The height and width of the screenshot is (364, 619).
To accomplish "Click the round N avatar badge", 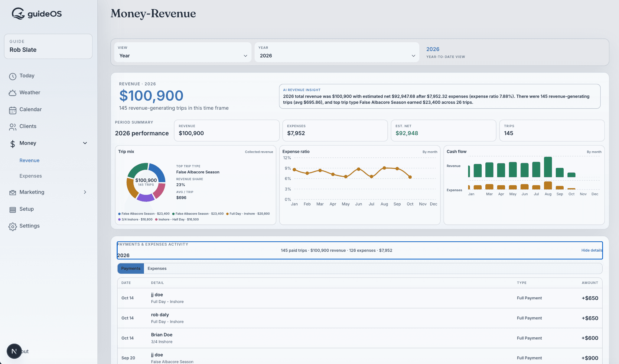I will point(14,351).
